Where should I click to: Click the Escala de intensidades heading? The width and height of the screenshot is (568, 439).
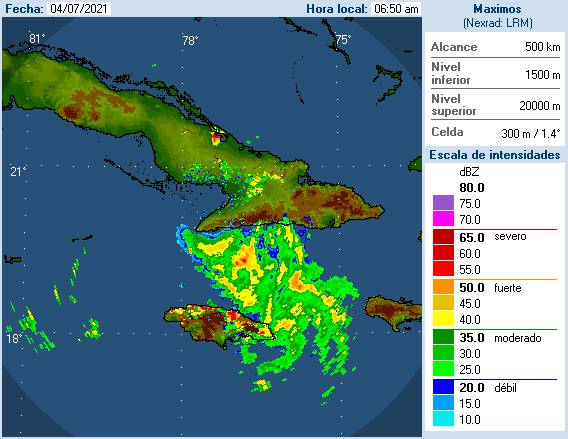pyautogui.click(x=495, y=155)
